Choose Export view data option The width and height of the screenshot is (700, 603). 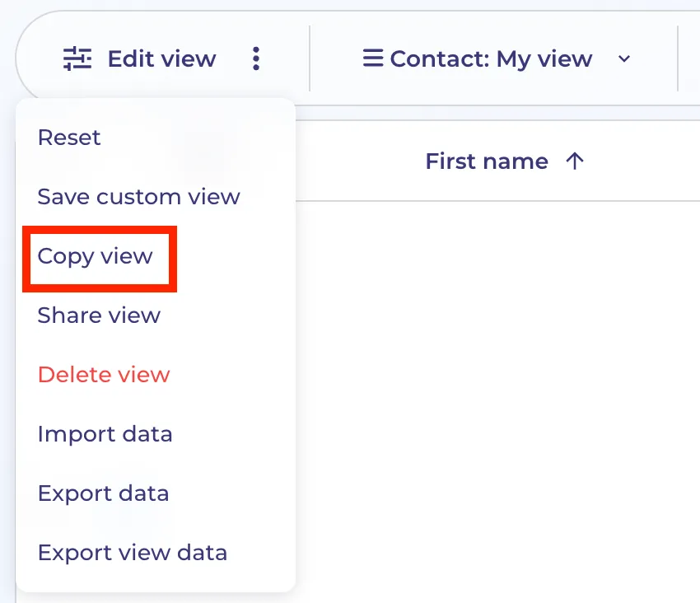[x=133, y=553]
